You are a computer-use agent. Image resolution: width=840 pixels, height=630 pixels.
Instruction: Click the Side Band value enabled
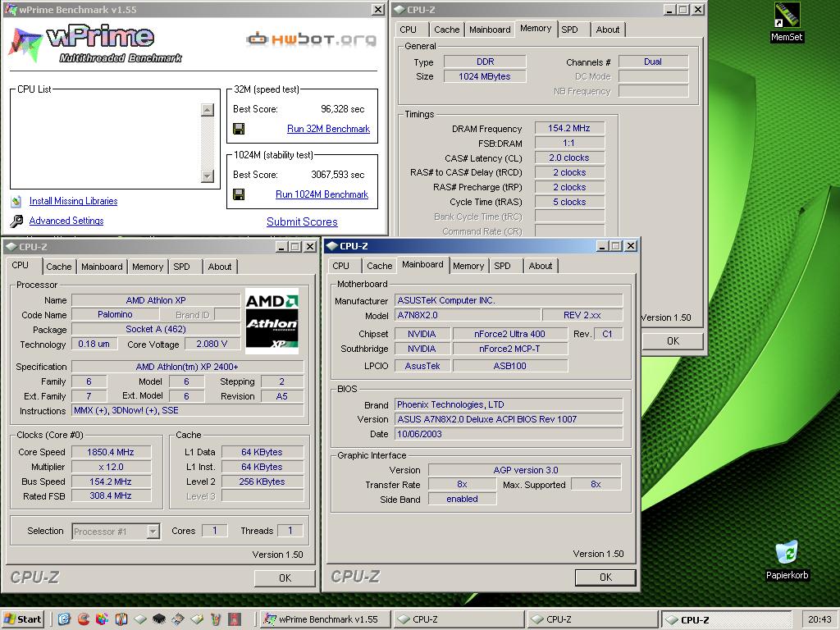click(462, 500)
